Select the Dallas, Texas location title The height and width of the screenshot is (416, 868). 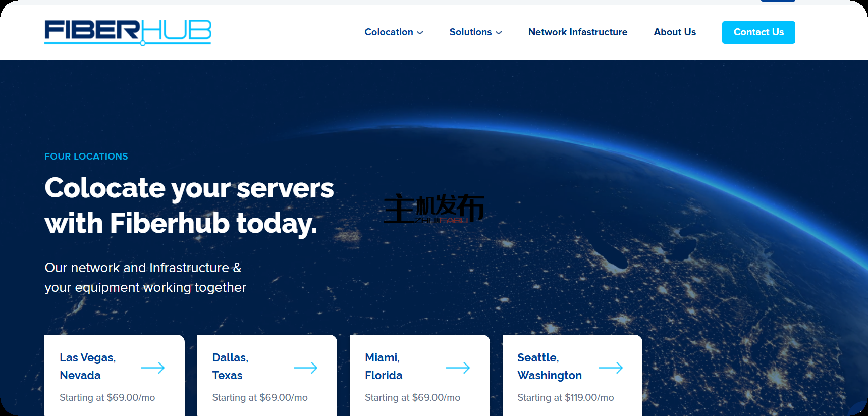230,367
